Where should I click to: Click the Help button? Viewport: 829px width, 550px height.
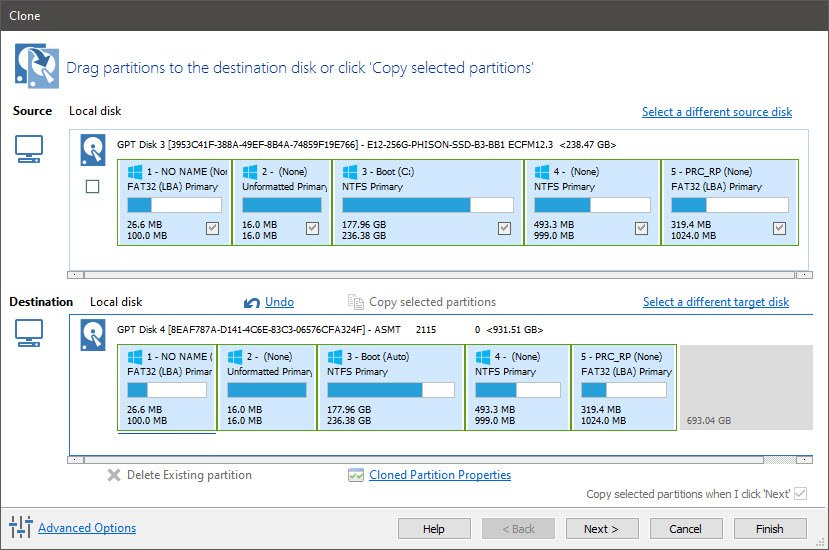point(434,529)
